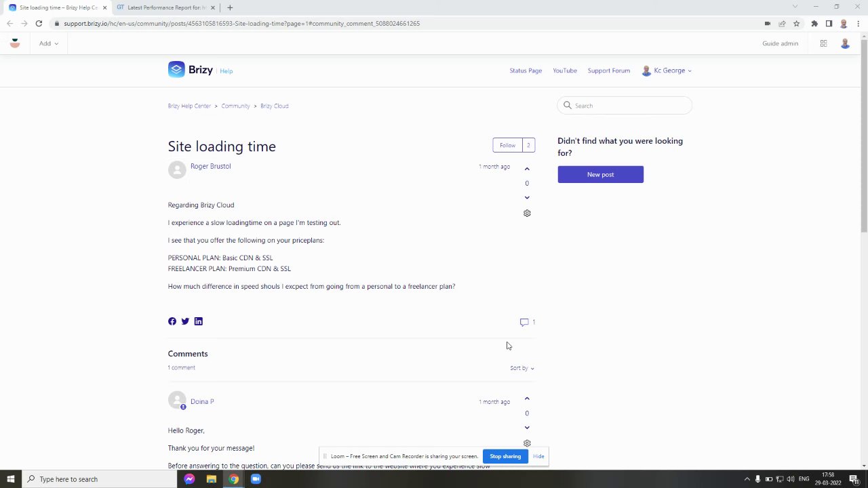This screenshot has width=868, height=488.
Task: Open Chrome tab search chevron
Action: click(x=795, y=7)
